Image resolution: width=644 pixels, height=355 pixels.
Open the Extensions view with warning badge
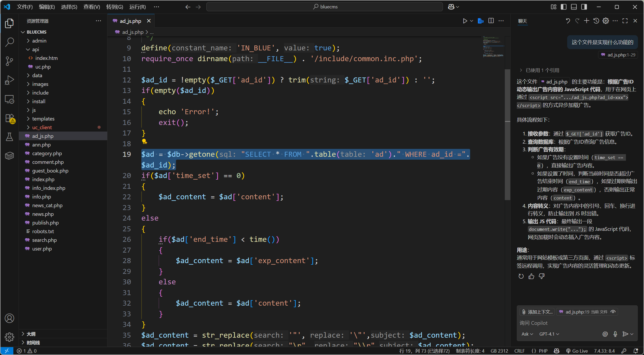tap(9, 118)
